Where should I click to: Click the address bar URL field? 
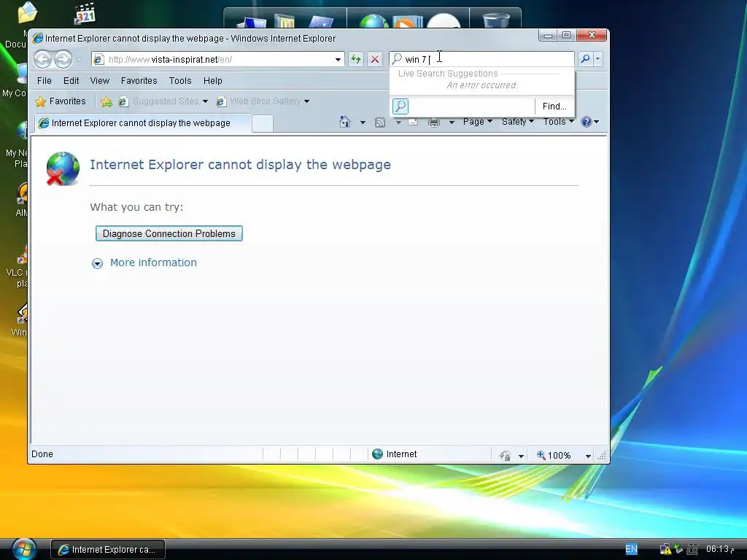(219, 60)
